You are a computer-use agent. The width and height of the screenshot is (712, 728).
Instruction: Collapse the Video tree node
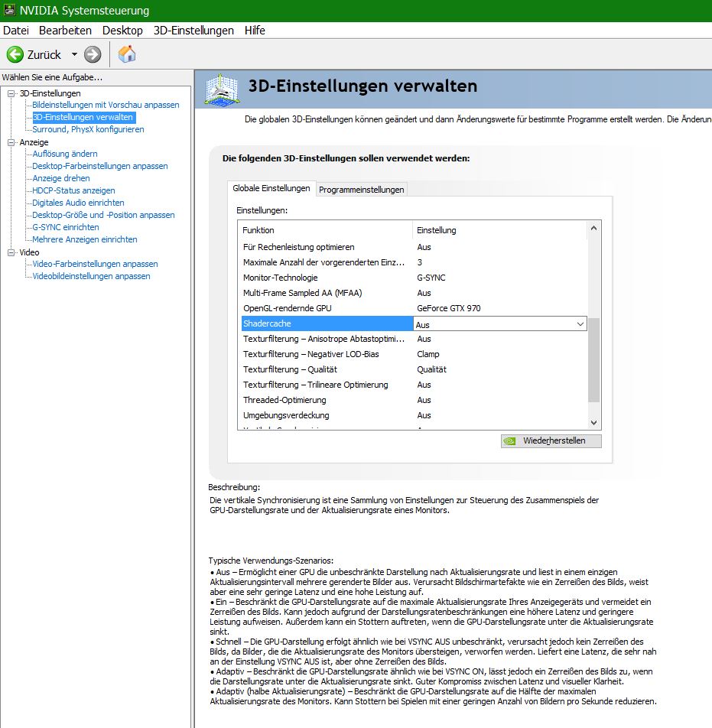click(x=11, y=252)
